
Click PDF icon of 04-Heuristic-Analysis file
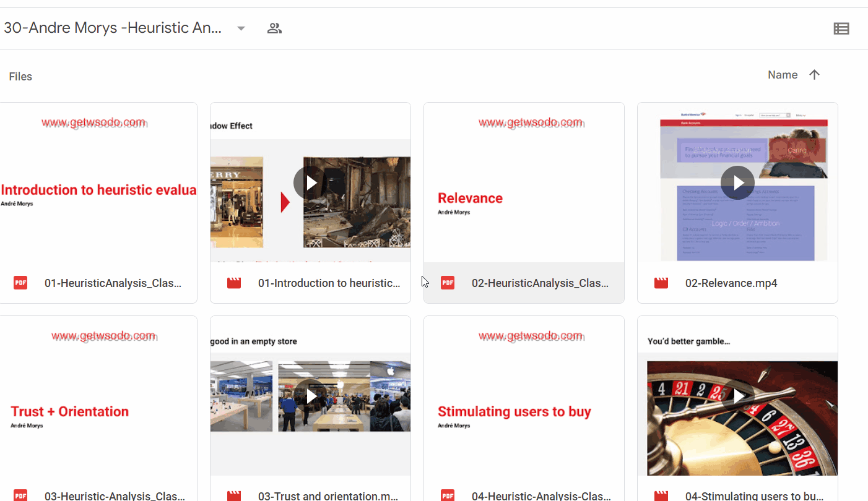[448, 495]
